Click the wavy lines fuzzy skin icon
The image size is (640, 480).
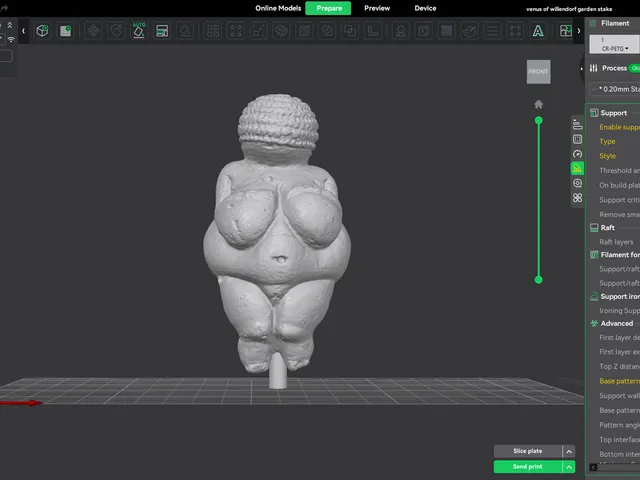pos(493,31)
